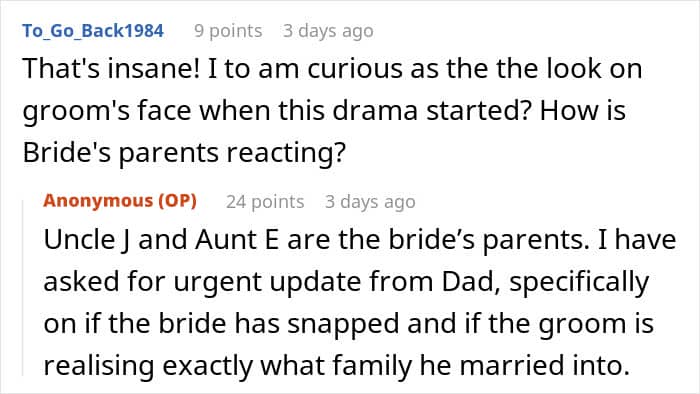Click the Anonymous author name

[98, 201]
